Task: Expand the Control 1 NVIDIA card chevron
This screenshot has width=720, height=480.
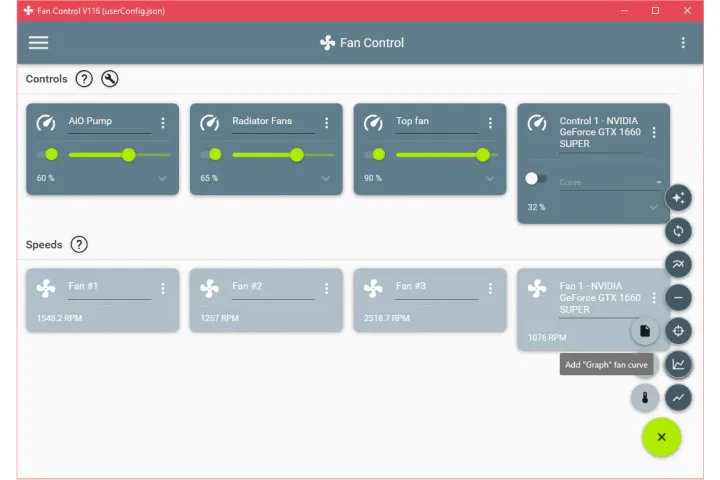Action: point(653,208)
